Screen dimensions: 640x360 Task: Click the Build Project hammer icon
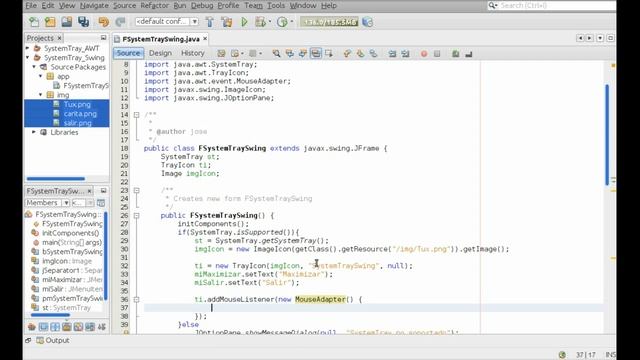click(210, 22)
